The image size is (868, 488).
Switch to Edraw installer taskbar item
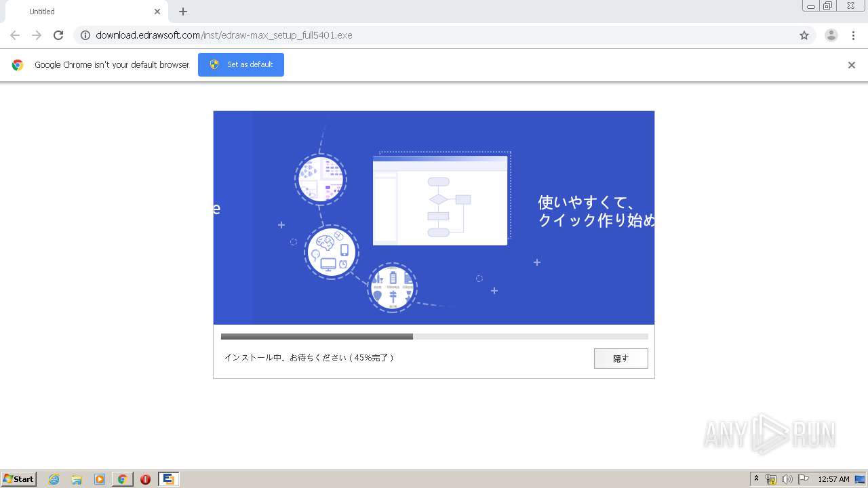tap(168, 479)
